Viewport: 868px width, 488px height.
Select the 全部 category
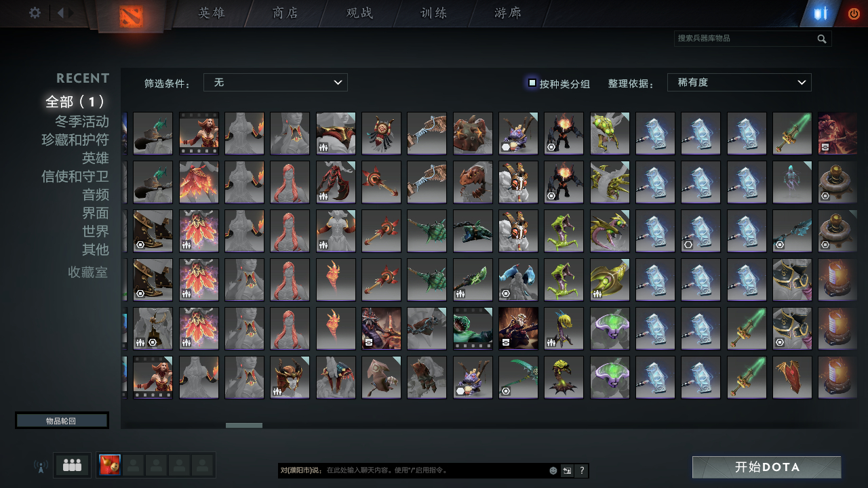pyautogui.click(x=75, y=102)
